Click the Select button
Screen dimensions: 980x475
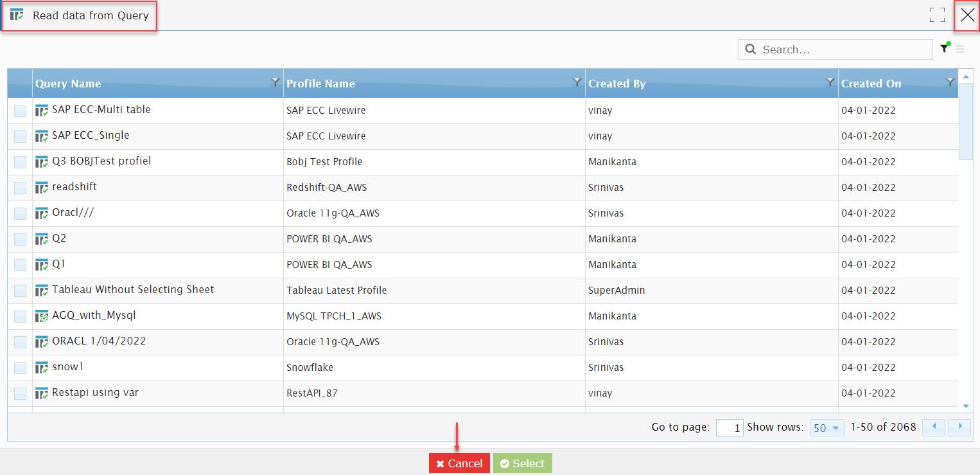pyautogui.click(x=523, y=463)
